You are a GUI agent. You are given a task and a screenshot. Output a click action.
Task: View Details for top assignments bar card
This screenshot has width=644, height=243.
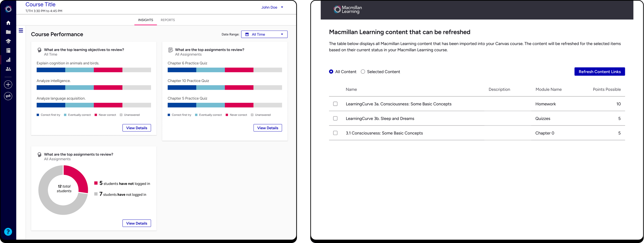tap(268, 128)
